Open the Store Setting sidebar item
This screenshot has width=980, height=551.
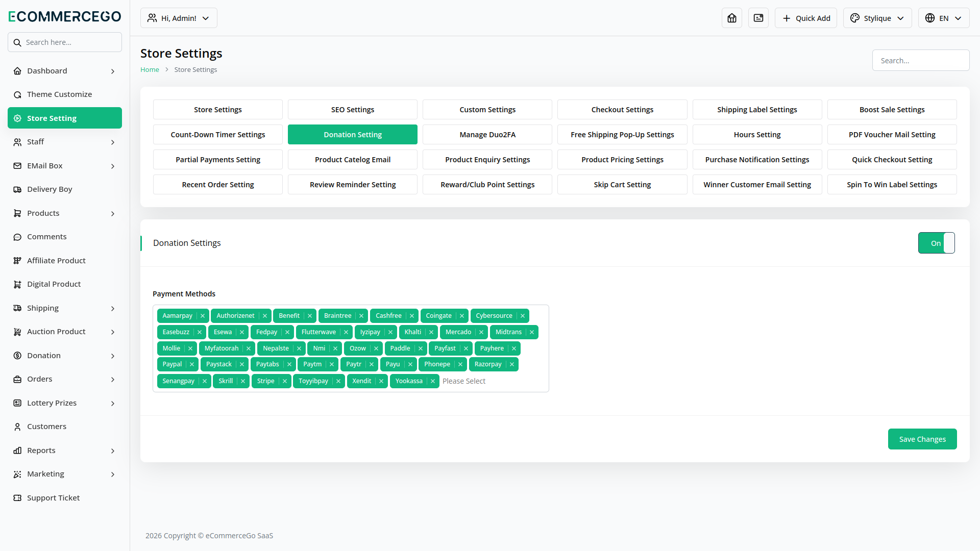coord(65,118)
